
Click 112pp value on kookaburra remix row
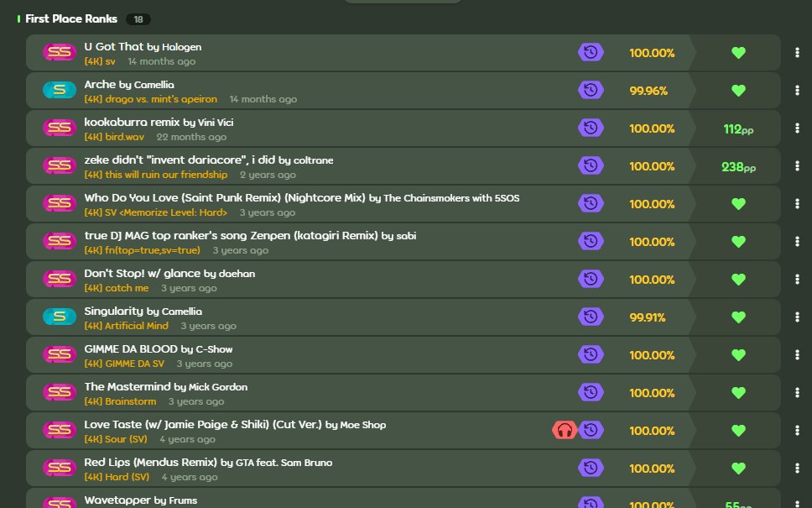[738, 129]
